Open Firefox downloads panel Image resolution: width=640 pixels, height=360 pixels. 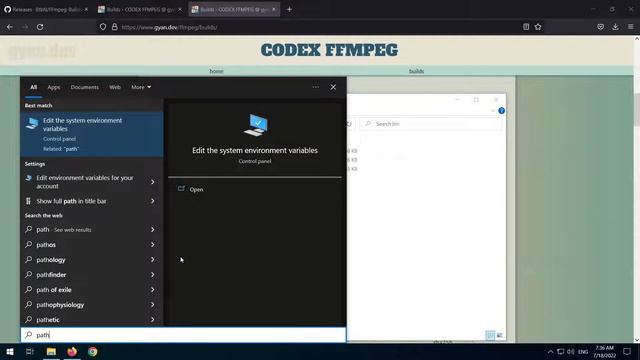pos(616,27)
